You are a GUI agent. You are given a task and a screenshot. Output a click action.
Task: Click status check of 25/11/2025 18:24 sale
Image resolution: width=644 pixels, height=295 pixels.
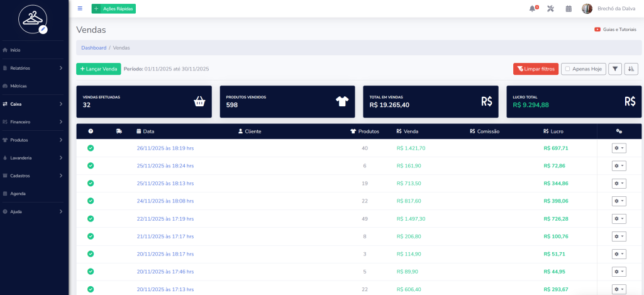[91, 166]
